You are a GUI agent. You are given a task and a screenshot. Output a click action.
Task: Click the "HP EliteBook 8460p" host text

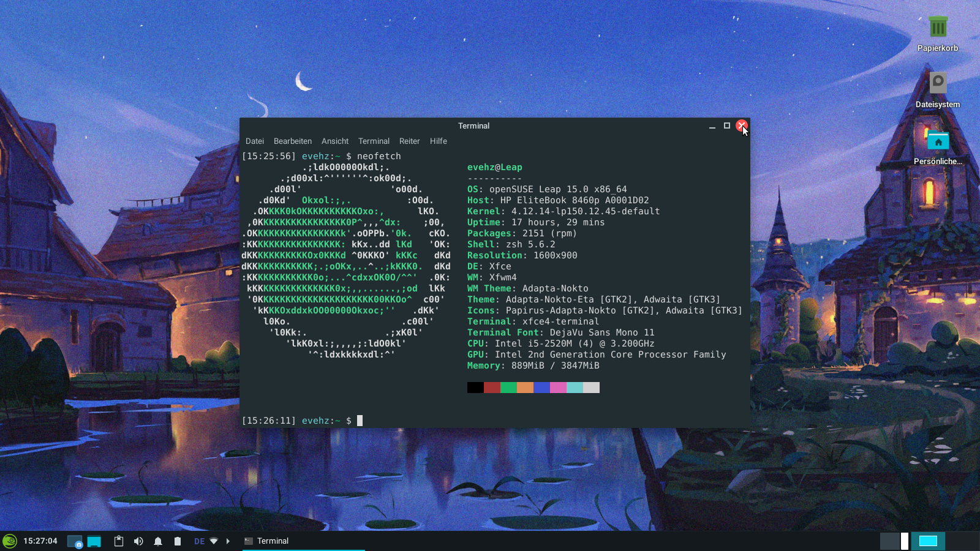click(x=550, y=201)
